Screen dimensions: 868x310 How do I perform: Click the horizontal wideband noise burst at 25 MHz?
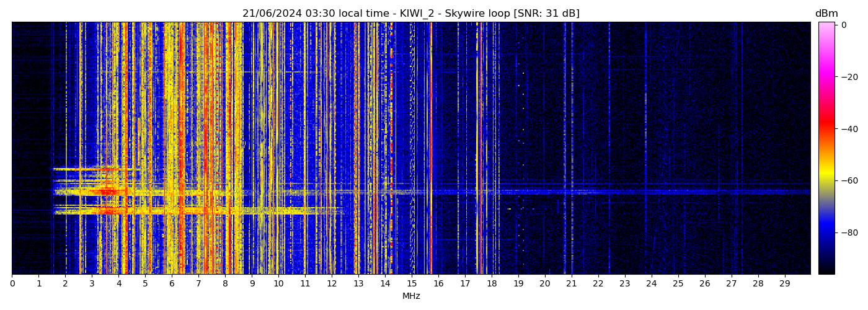(678, 192)
